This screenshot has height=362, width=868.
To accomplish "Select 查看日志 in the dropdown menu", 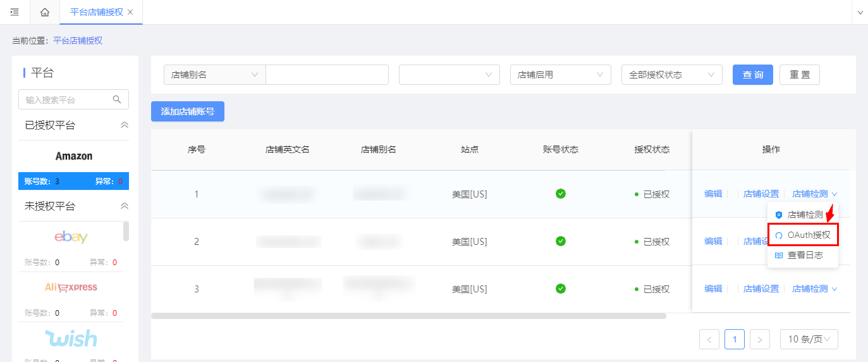I will pos(803,255).
